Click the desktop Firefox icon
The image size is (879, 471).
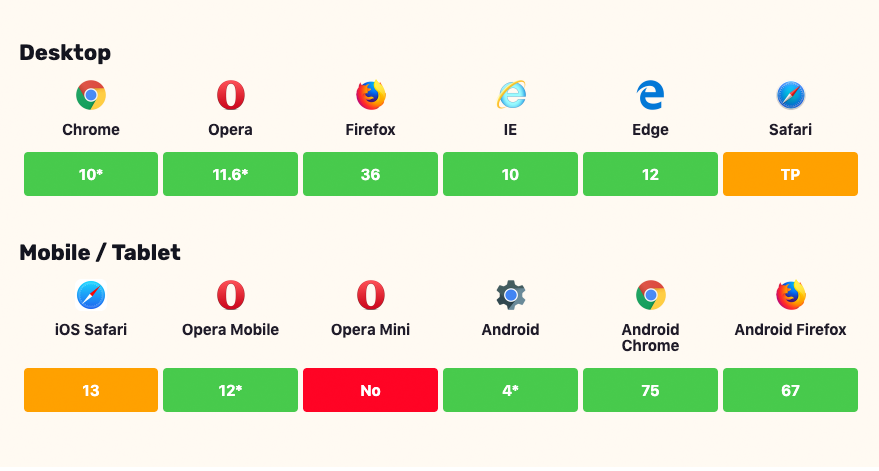click(371, 96)
